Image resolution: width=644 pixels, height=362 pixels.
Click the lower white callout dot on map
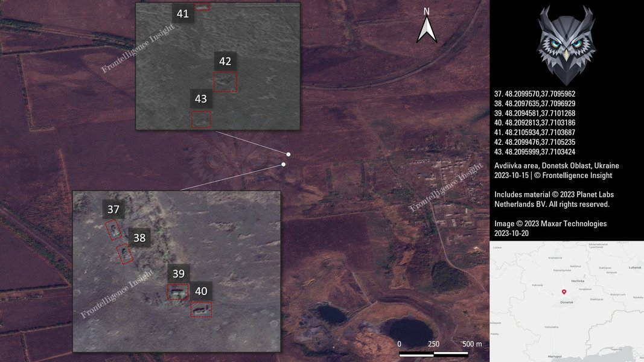click(283, 164)
